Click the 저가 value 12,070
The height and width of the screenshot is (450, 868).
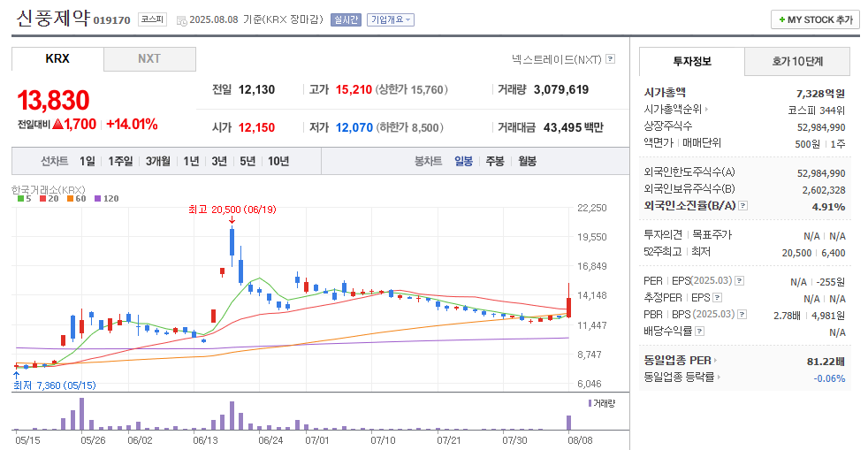coord(354,127)
